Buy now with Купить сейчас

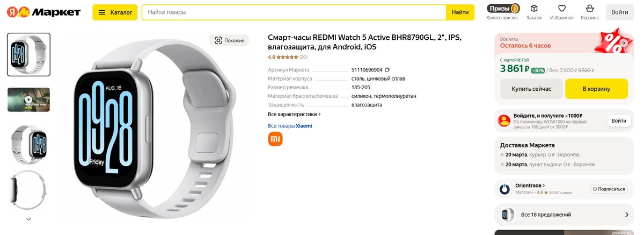[531, 89]
